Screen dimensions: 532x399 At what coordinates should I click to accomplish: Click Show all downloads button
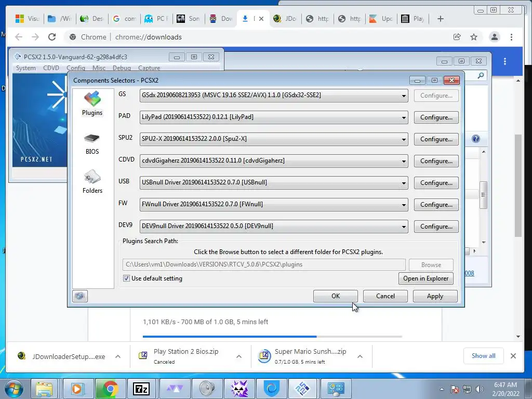coord(483,355)
